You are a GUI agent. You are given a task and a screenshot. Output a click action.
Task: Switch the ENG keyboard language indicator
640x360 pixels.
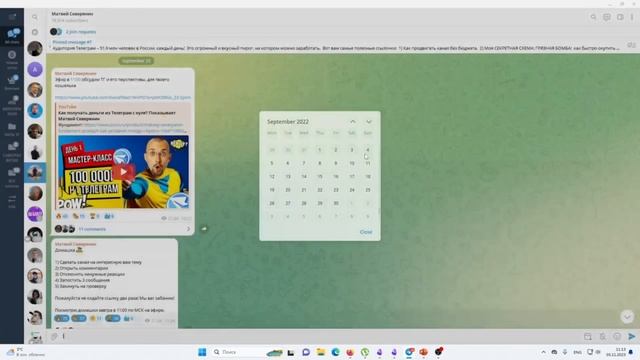click(577, 352)
